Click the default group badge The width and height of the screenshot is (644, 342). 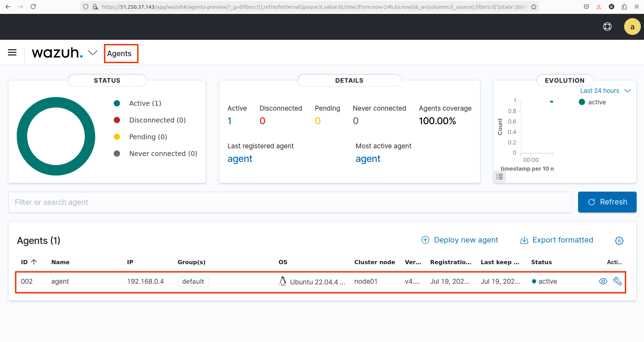[x=193, y=282]
